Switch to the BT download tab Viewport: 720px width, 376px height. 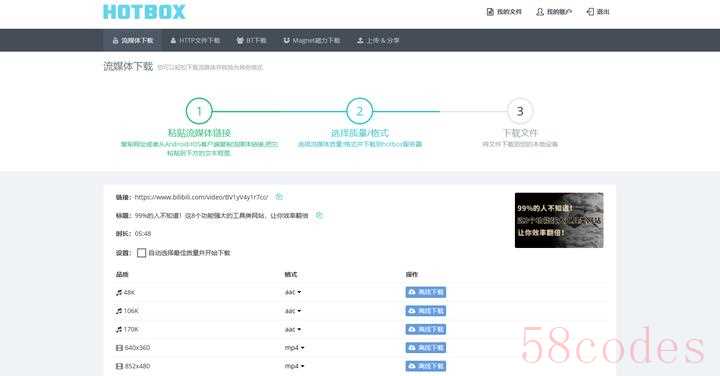(x=251, y=40)
